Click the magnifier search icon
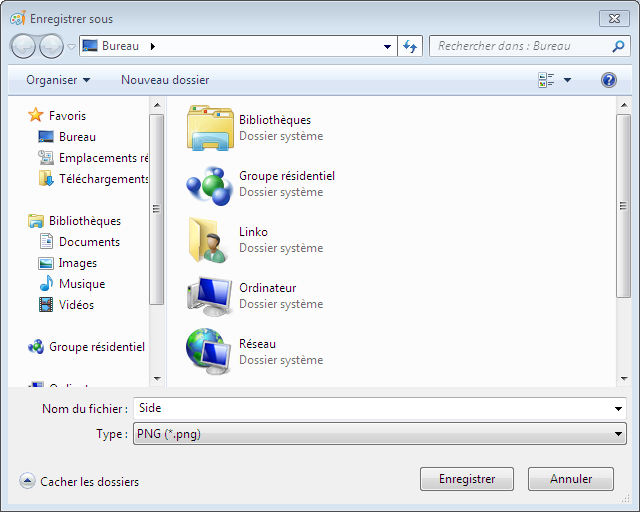640x512 pixels. (x=618, y=46)
